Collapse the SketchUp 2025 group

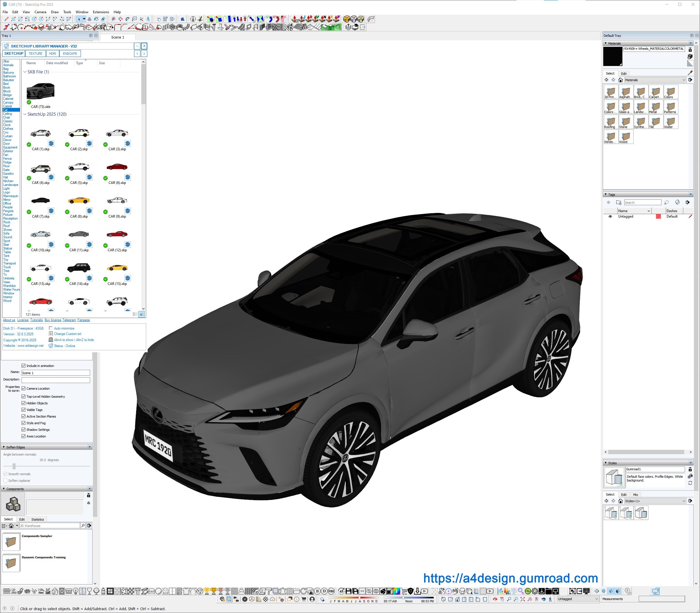pos(25,114)
